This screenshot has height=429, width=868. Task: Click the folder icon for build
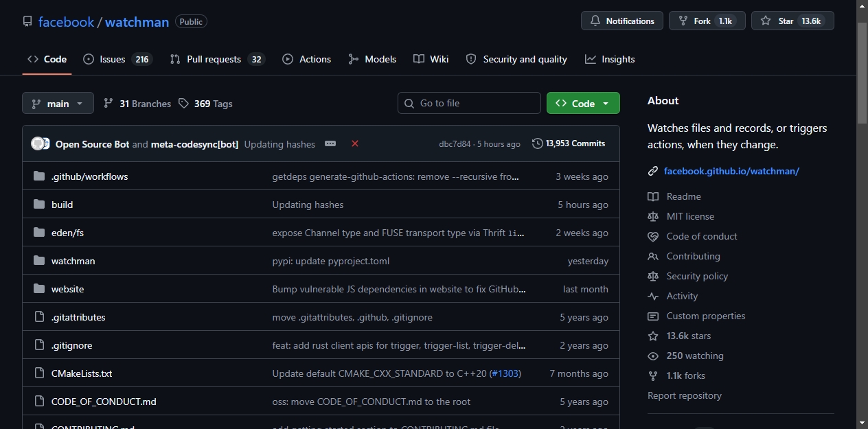coord(39,205)
